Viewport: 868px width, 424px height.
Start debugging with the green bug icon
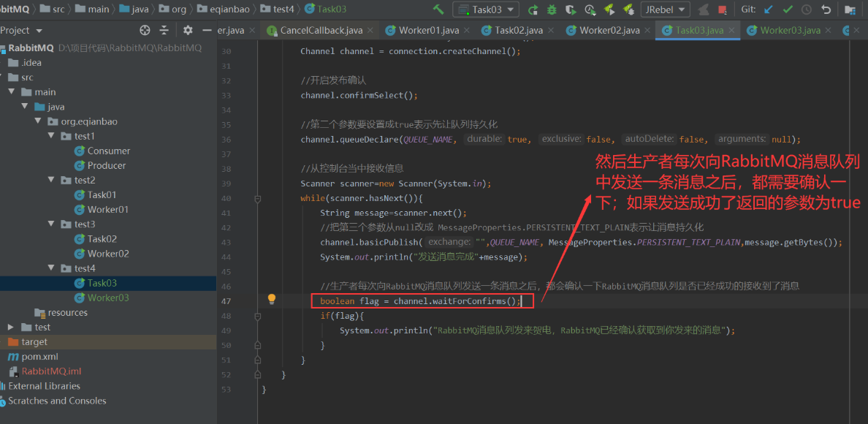[552, 10]
